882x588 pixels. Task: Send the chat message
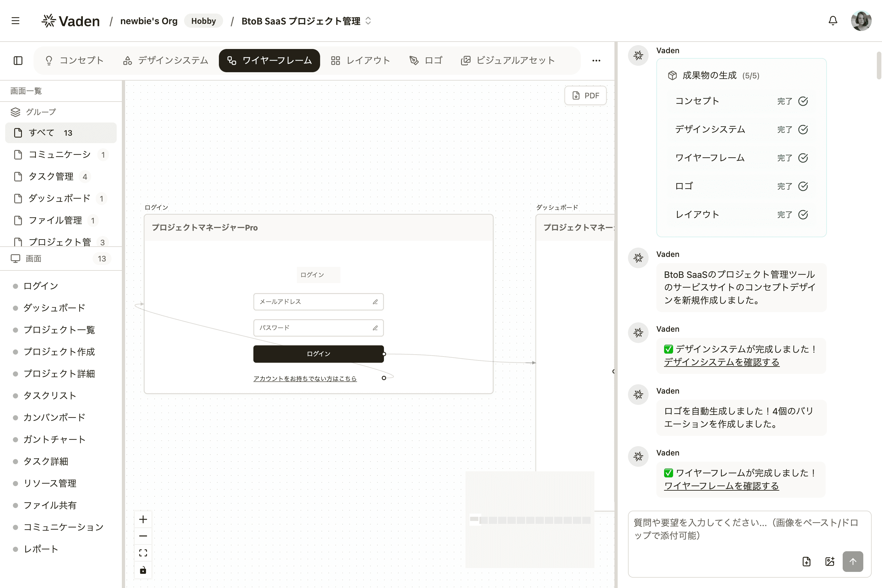click(x=853, y=561)
